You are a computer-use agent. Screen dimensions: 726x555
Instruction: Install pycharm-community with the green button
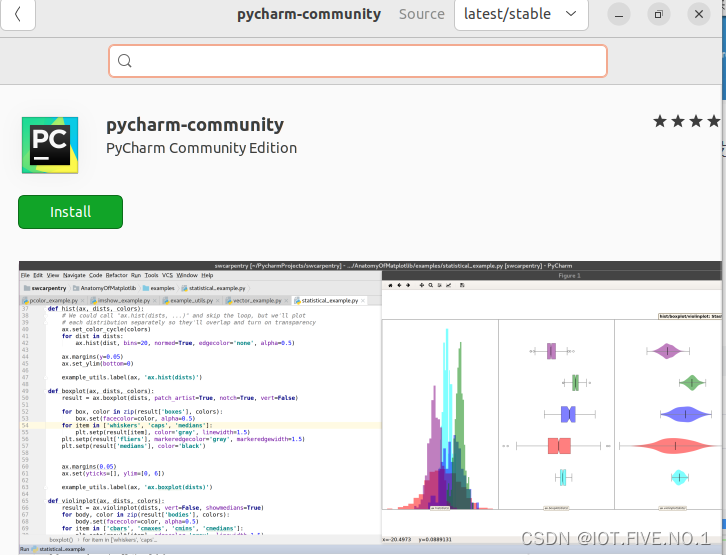[x=70, y=212]
